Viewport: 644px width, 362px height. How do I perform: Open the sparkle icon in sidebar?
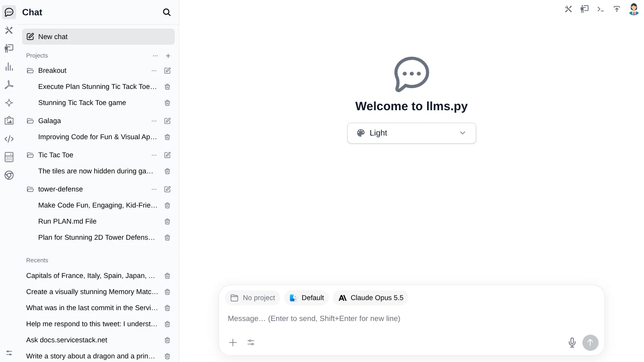pos(9,103)
